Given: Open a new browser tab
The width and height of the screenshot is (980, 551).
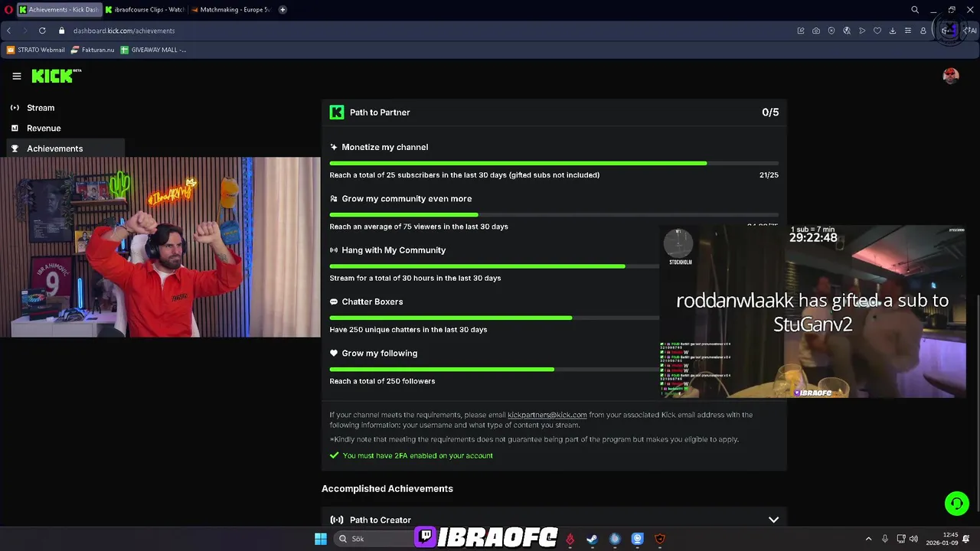Looking at the screenshot, I should point(283,10).
